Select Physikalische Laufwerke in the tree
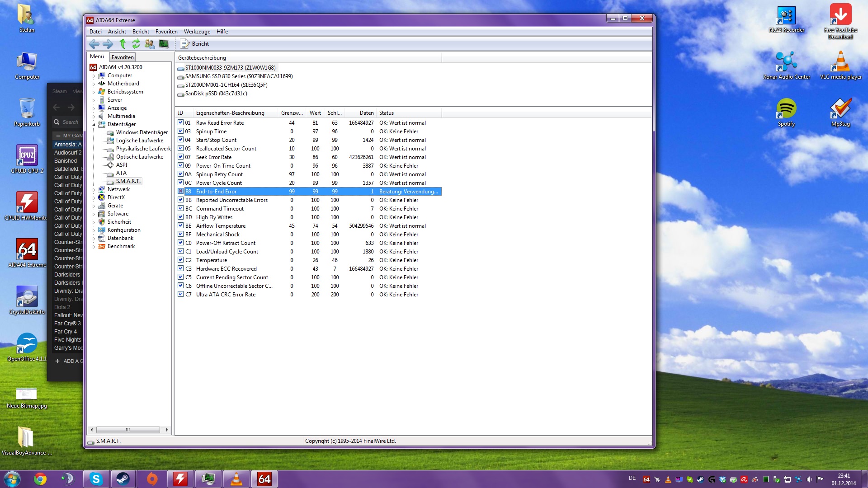 pyautogui.click(x=143, y=149)
